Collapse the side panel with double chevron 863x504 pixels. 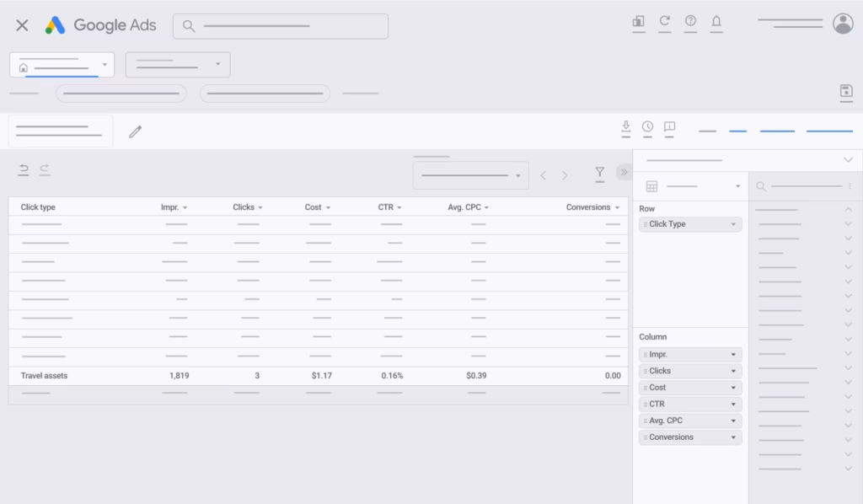624,173
